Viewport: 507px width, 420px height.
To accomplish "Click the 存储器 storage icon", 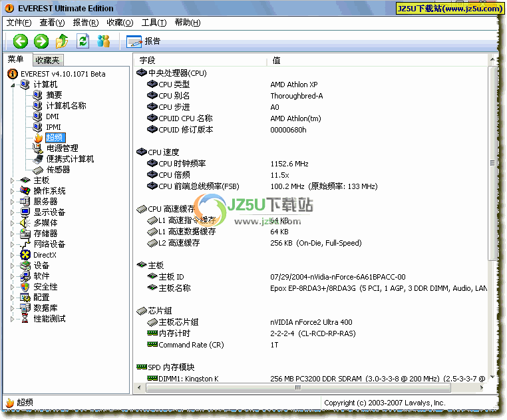I will (x=25, y=234).
